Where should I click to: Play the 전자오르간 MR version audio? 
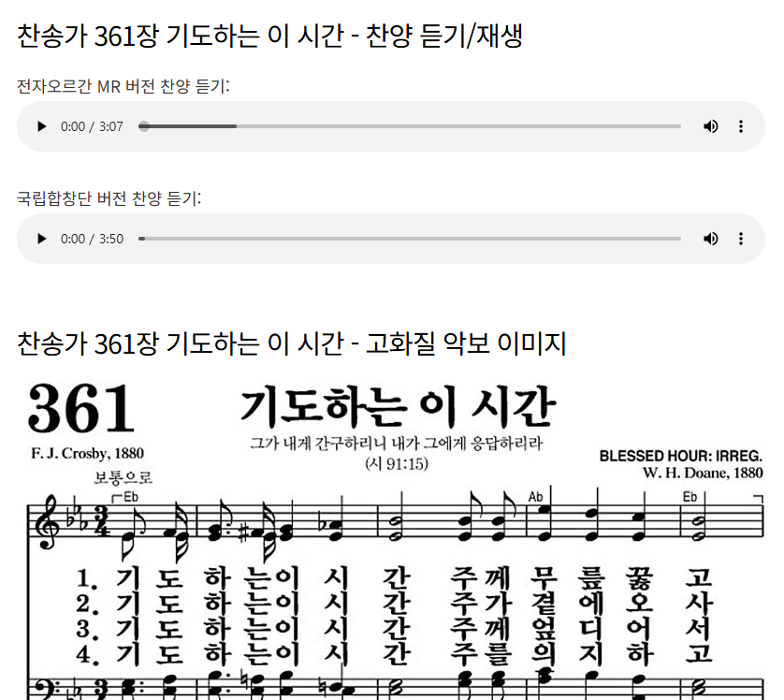click(x=42, y=126)
